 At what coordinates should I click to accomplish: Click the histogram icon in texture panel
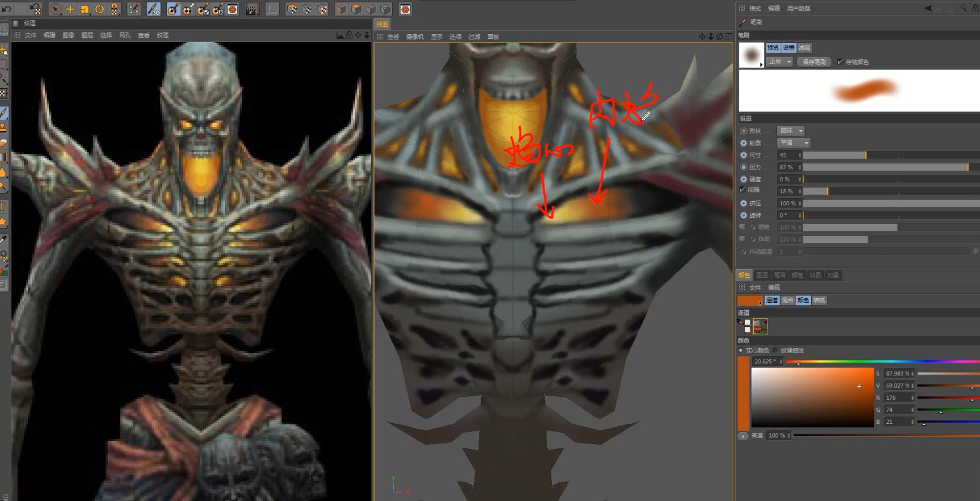point(340,35)
